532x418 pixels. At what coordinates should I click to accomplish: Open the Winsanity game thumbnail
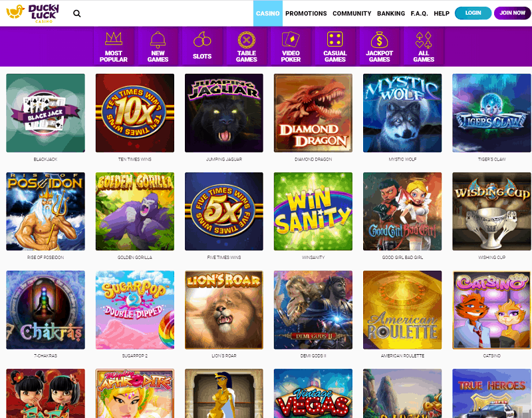[313, 212]
